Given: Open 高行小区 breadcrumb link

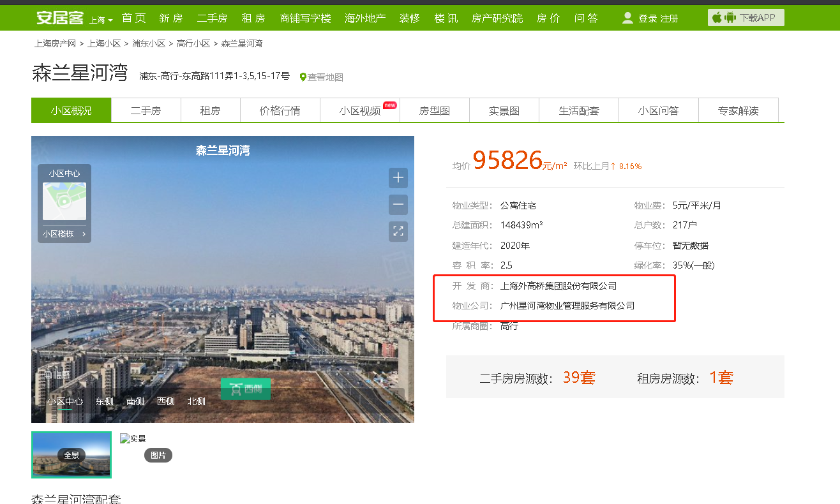Looking at the screenshot, I should 193,43.
